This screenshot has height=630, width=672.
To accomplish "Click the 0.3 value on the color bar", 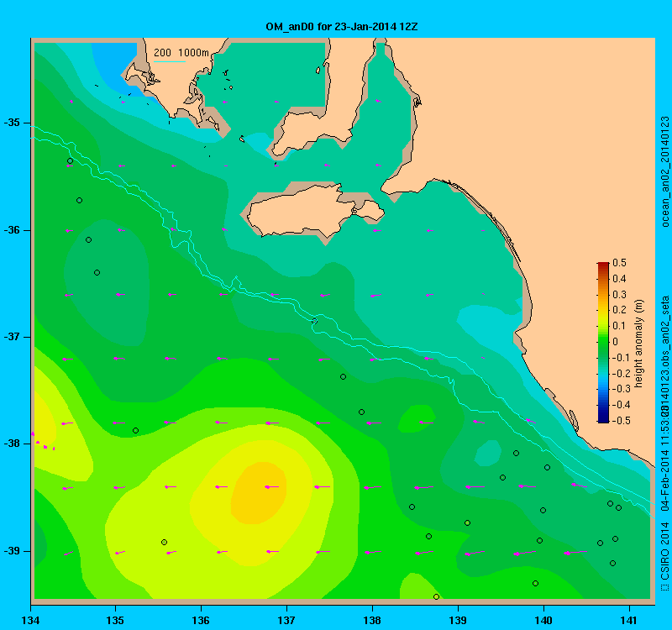I will click(620, 295).
